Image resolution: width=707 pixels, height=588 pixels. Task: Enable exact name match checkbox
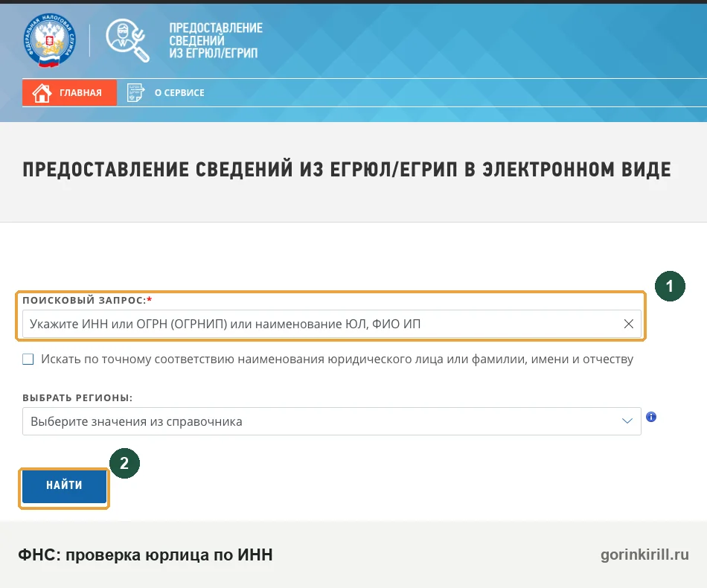click(28, 359)
